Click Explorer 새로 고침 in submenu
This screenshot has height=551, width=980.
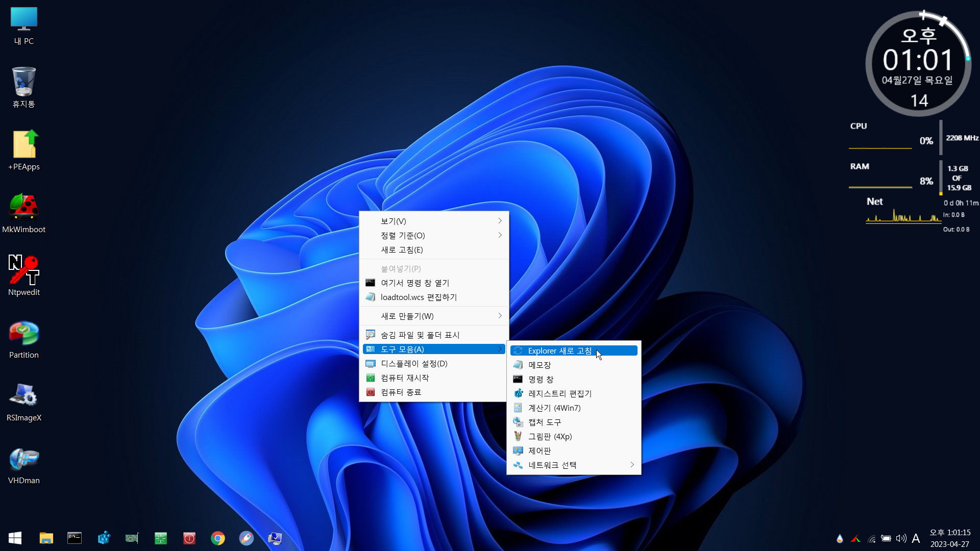coord(574,350)
